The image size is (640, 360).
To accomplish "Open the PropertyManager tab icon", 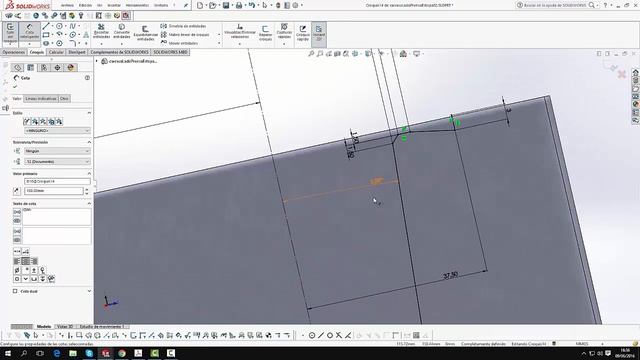I will [x=31, y=67].
